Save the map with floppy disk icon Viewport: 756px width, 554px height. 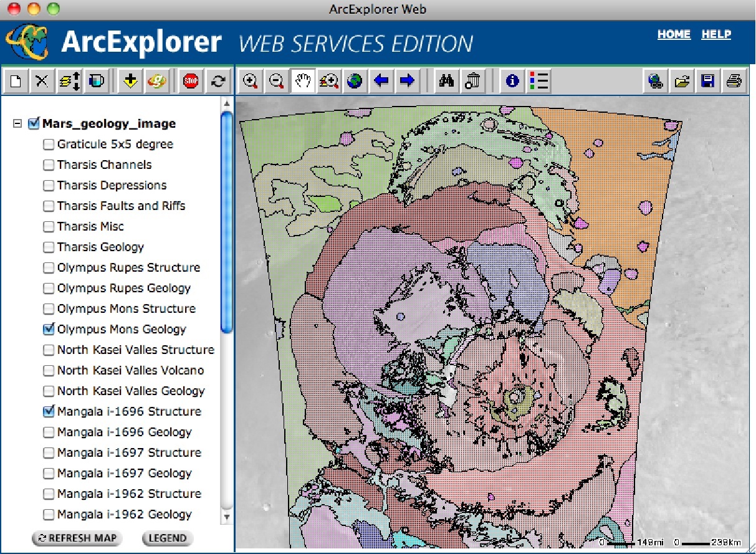coord(708,81)
